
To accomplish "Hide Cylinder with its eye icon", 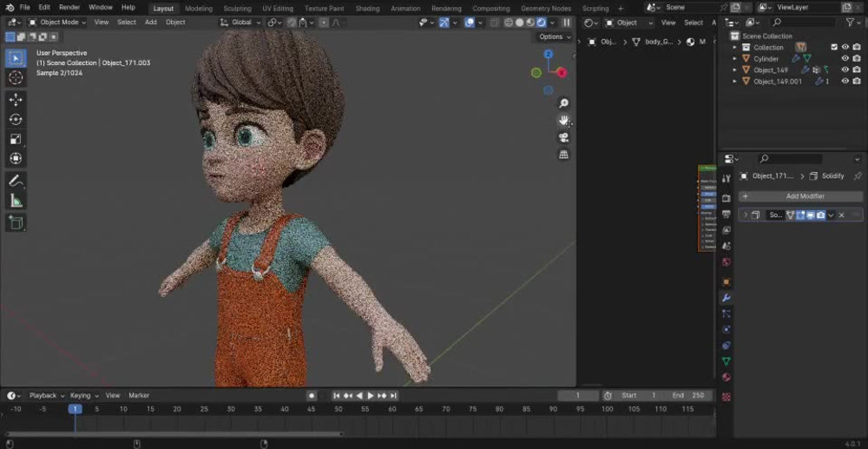I will click(845, 59).
